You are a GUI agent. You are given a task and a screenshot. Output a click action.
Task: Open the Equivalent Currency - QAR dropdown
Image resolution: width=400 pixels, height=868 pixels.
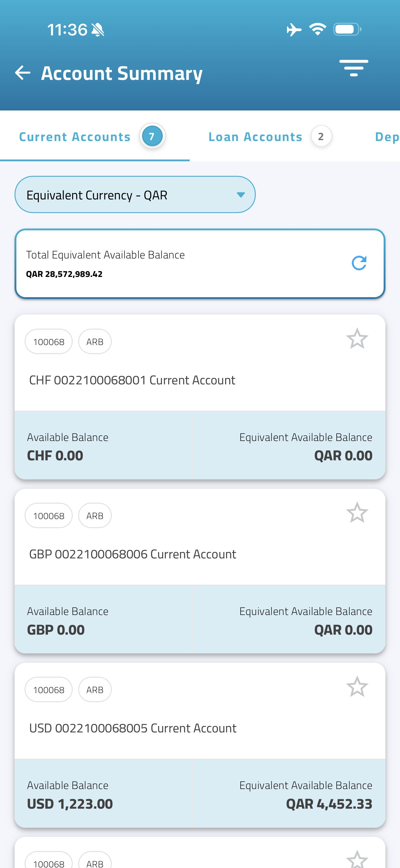pyautogui.click(x=135, y=195)
